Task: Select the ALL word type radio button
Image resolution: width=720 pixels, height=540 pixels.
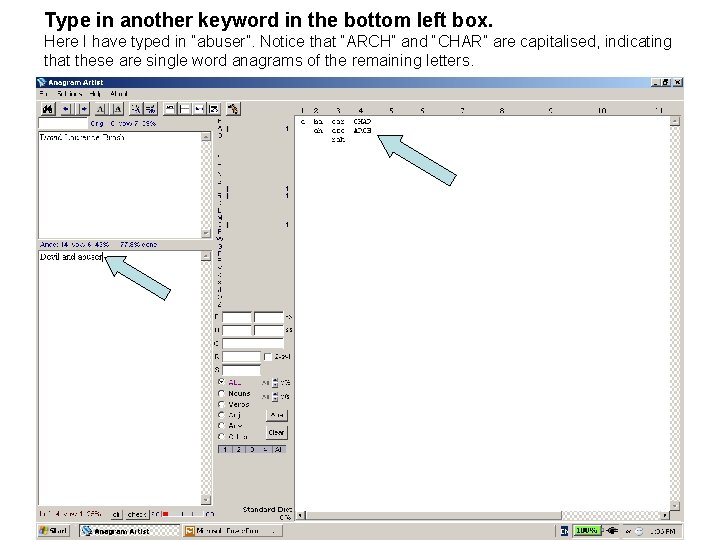Action: point(221,382)
